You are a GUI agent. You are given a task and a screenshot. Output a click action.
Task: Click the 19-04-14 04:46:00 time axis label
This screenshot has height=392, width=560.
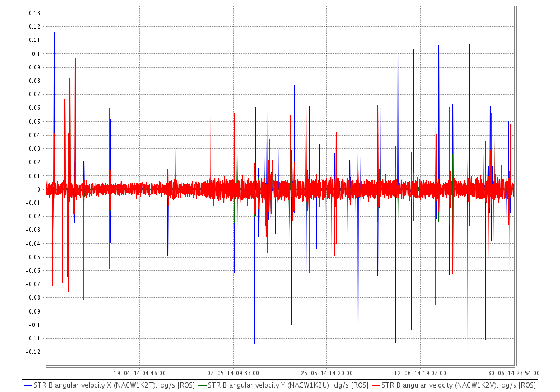point(139,373)
